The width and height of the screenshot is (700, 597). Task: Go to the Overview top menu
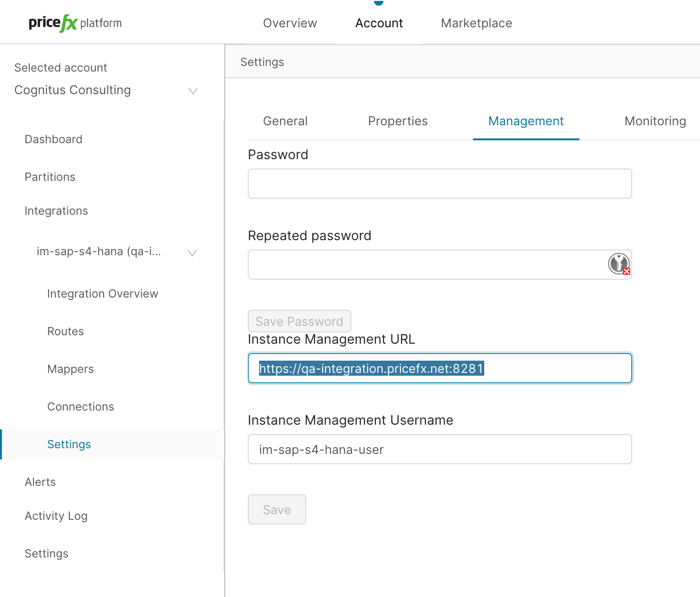pyautogui.click(x=290, y=23)
